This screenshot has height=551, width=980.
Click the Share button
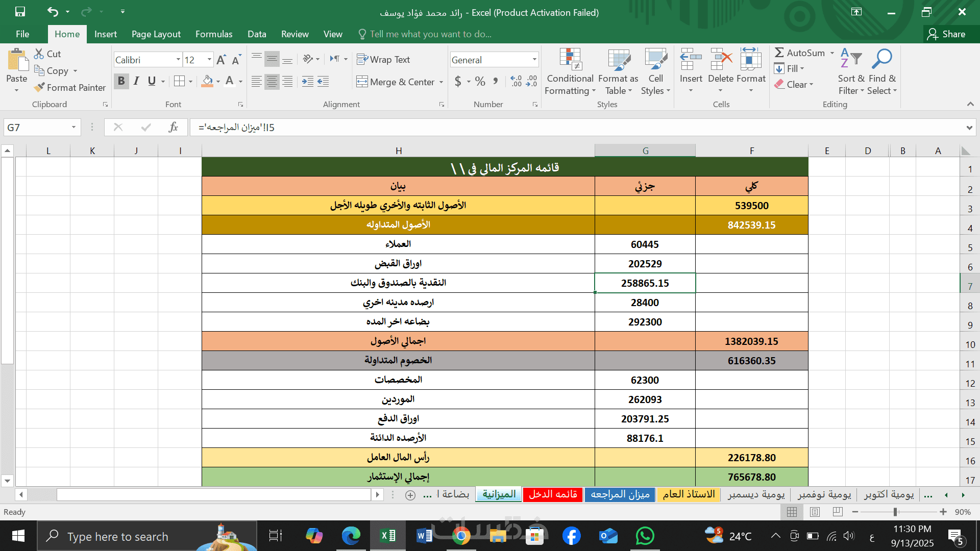(947, 34)
